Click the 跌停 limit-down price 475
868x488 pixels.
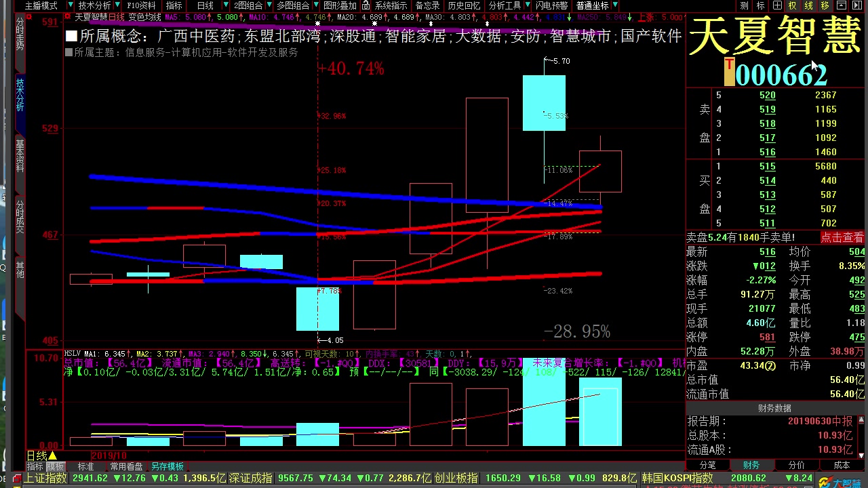tap(857, 337)
